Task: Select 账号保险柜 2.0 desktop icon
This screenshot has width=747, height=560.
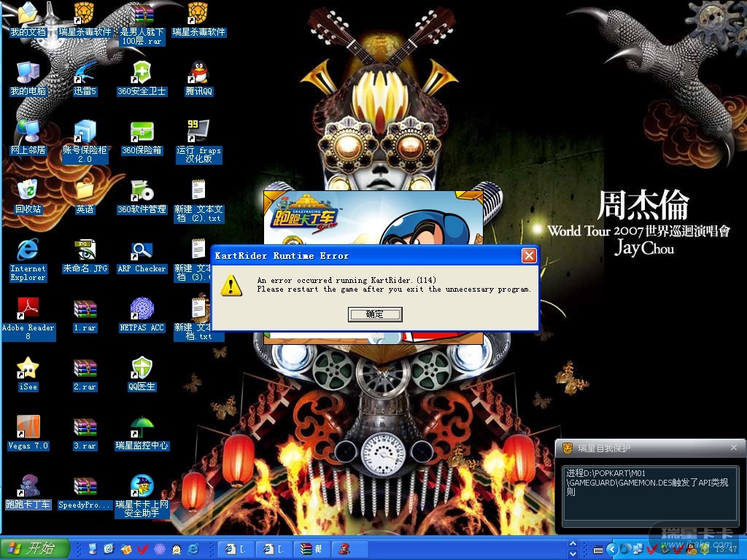Action: click(85, 142)
